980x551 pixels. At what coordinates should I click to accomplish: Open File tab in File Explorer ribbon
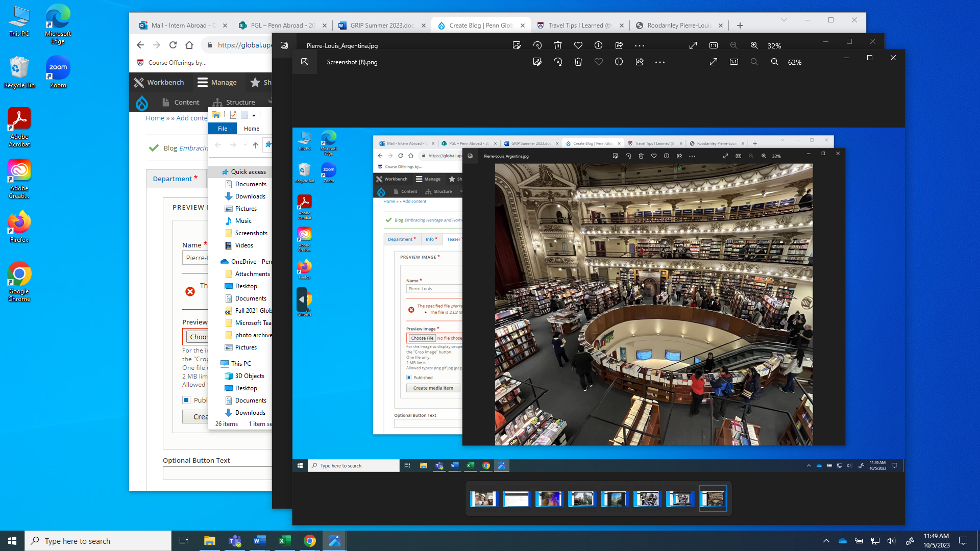pyautogui.click(x=223, y=129)
